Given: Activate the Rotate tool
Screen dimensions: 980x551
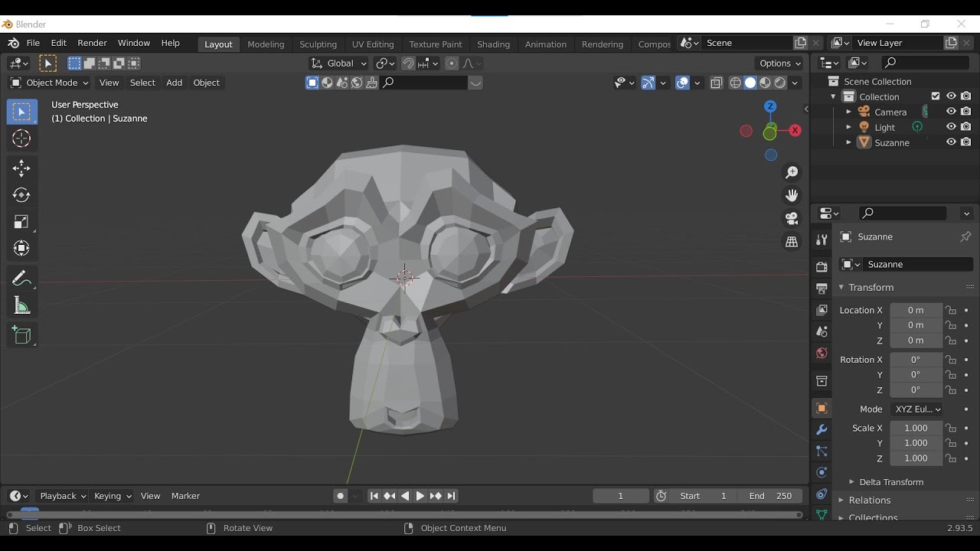Looking at the screenshot, I should [x=21, y=195].
